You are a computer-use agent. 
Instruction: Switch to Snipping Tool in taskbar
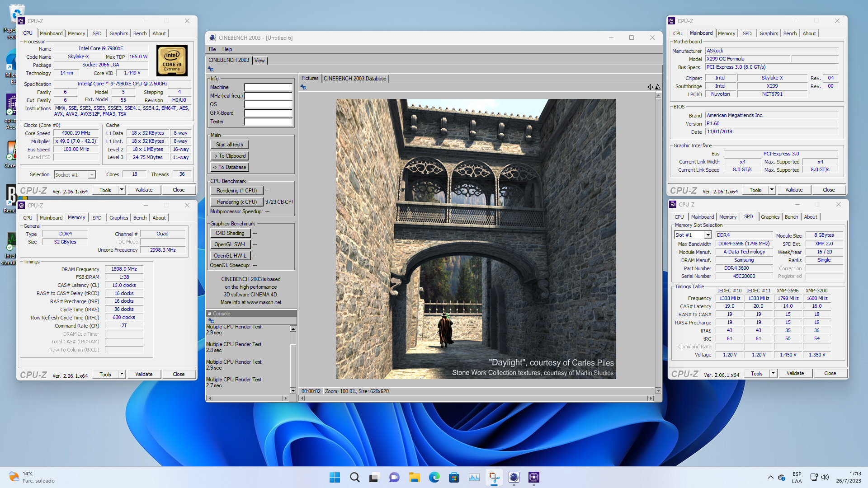tap(494, 477)
